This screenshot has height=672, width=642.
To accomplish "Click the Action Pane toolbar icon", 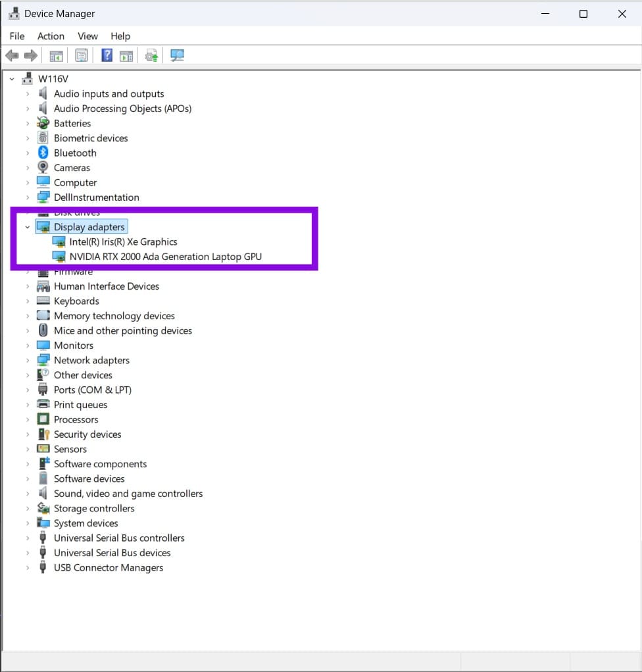I will coord(126,56).
